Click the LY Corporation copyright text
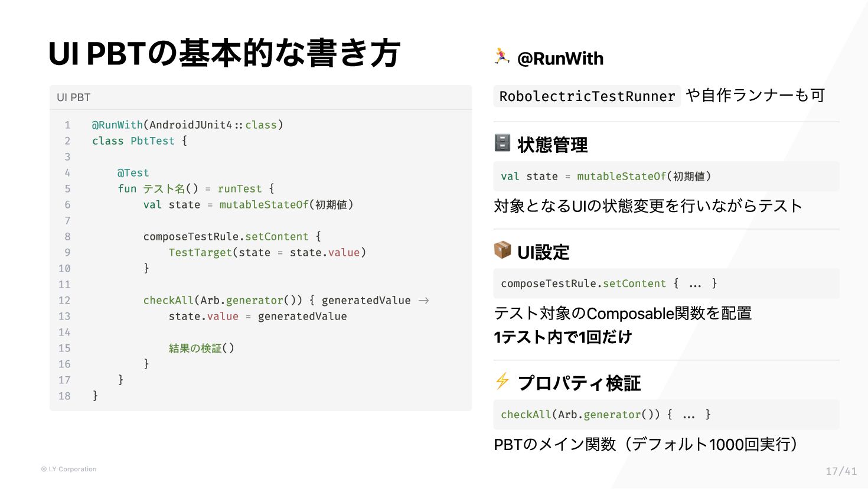The height and width of the screenshot is (489, 868). (x=68, y=469)
